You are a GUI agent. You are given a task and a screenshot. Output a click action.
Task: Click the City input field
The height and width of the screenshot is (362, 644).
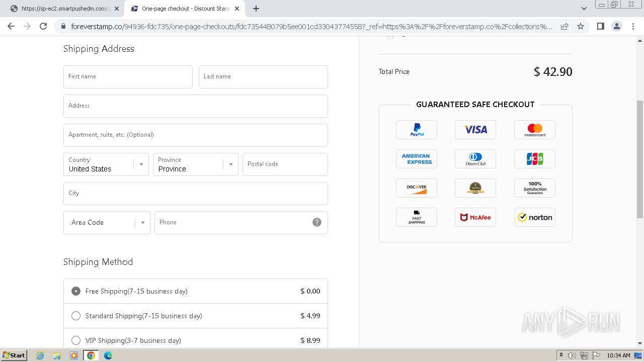196,194
